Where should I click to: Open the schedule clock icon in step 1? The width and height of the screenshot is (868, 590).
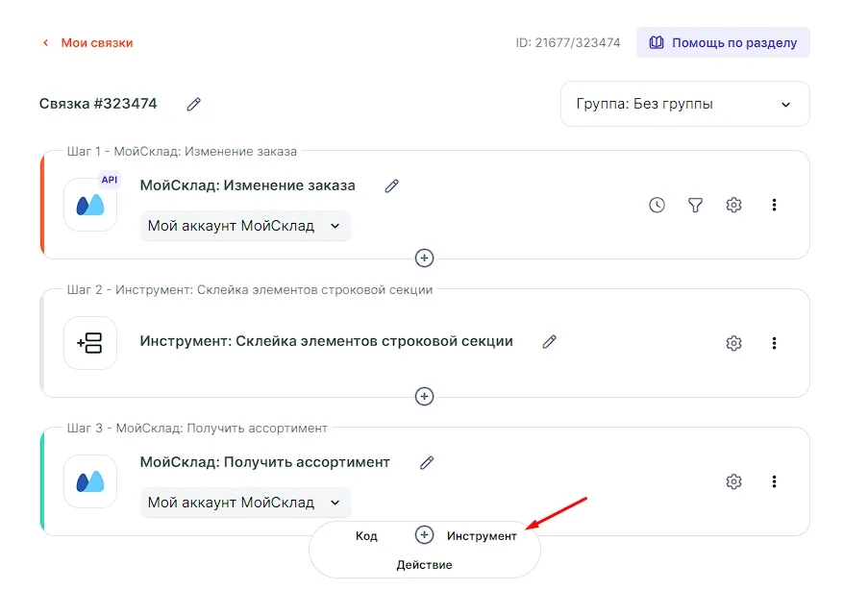coord(657,205)
